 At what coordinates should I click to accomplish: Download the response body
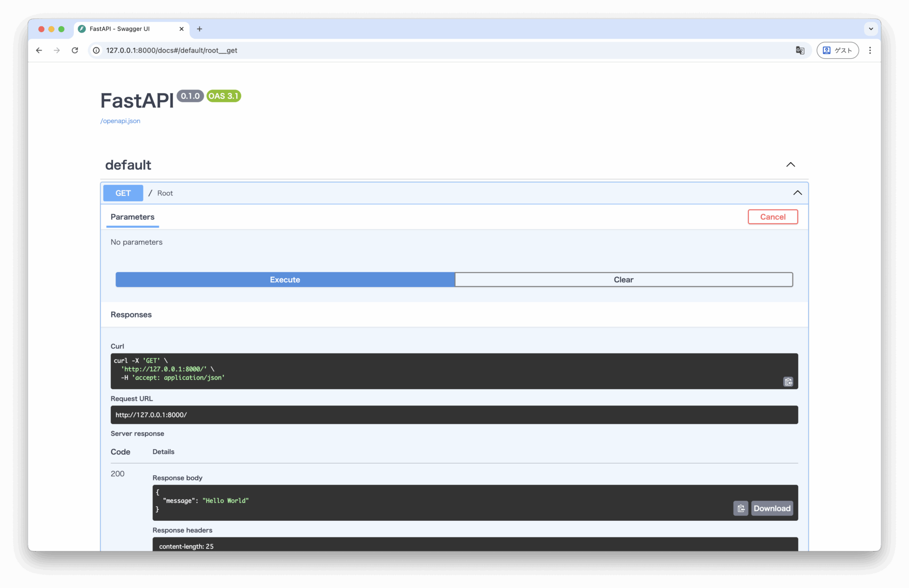[x=772, y=509]
